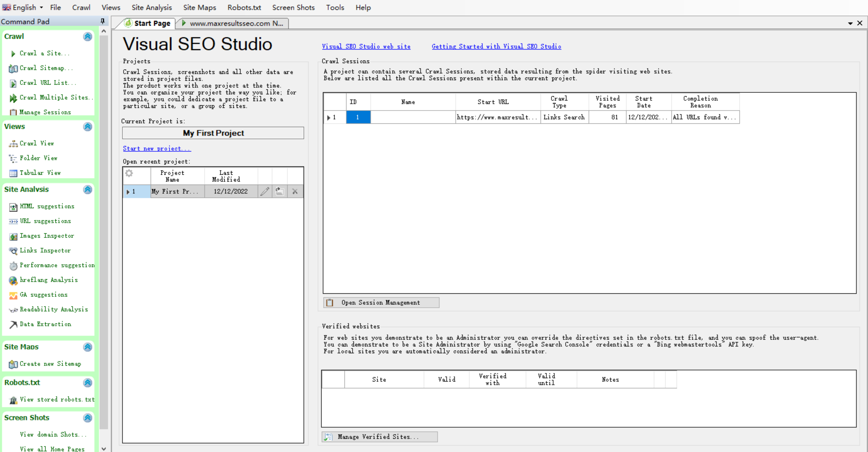868x452 pixels.
Task: Open the Site Analysis menu
Action: pos(152,7)
